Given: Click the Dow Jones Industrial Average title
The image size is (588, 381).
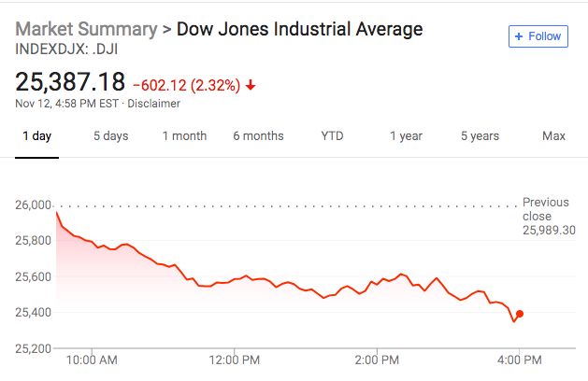Looking at the screenshot, I should coord(300,29).
